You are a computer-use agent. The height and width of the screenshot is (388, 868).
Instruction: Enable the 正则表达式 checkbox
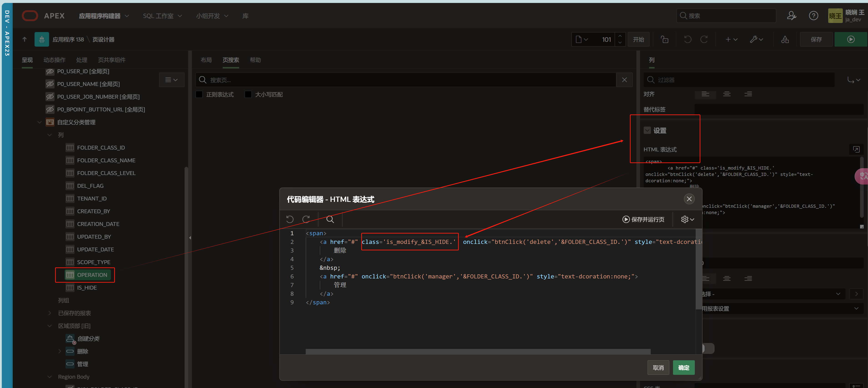200,94
